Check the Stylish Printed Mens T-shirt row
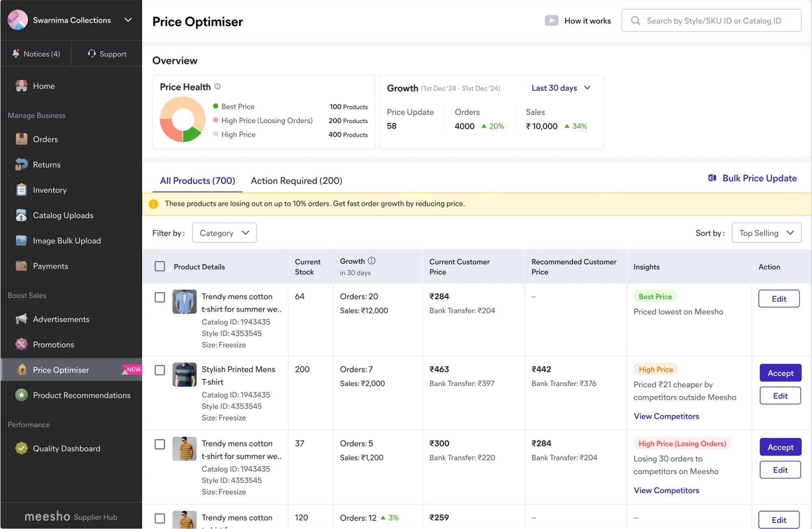Image resolution: width=812 pixels, height=529 pixels. 160,370
